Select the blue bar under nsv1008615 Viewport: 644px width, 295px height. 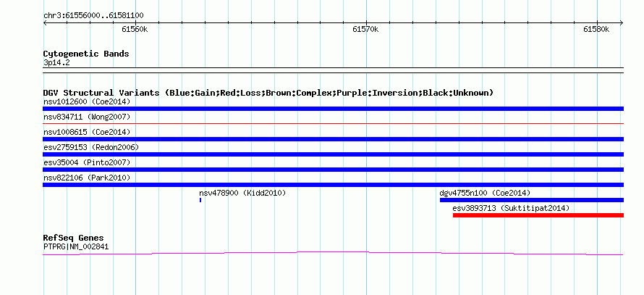point(333,139)
